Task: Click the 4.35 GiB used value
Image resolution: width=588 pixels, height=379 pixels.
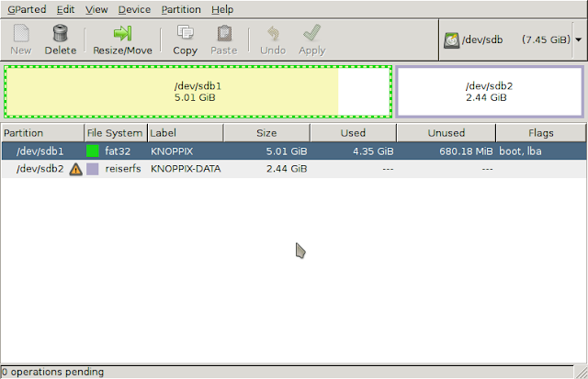Action: 373,151
